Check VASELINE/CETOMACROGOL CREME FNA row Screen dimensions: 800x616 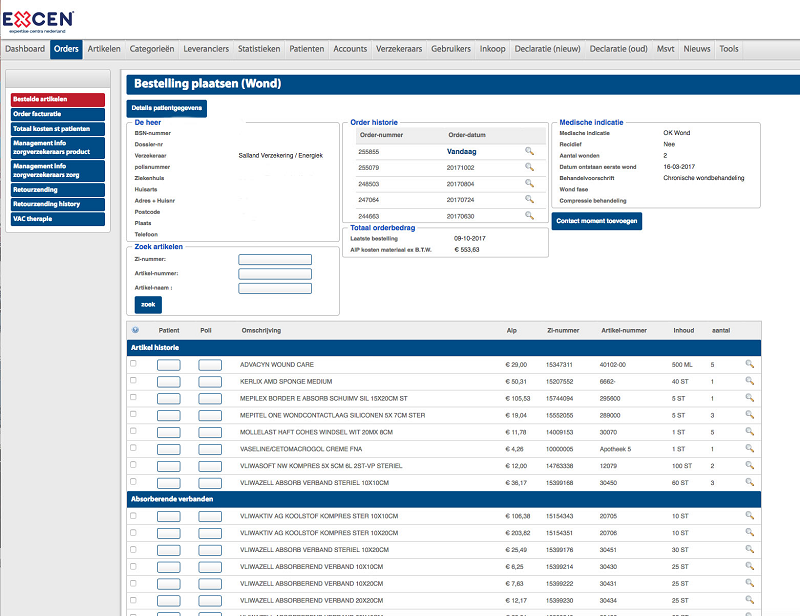click(133, 448)
